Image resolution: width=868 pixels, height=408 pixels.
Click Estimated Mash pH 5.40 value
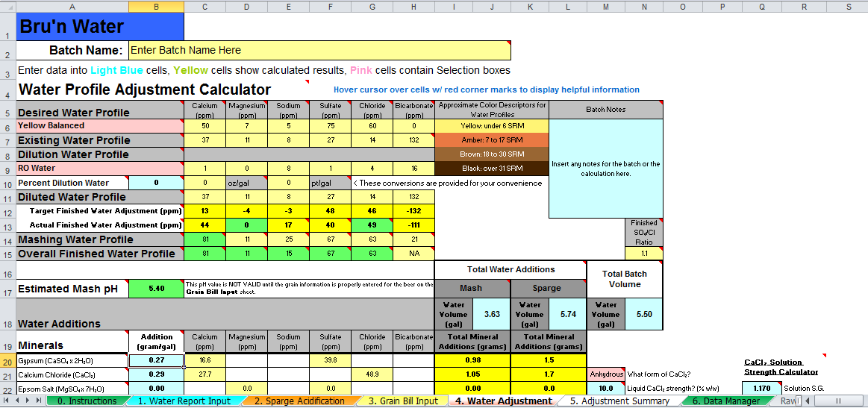coord(156,289)
